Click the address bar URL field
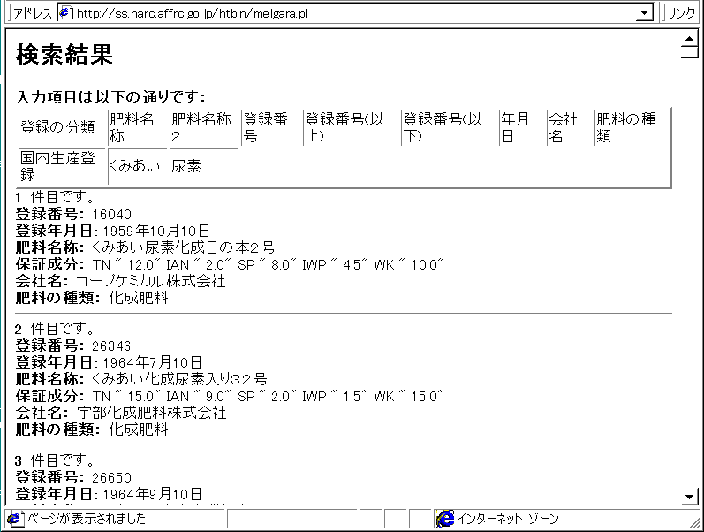 pyautogui.click(x=355, y=13)
